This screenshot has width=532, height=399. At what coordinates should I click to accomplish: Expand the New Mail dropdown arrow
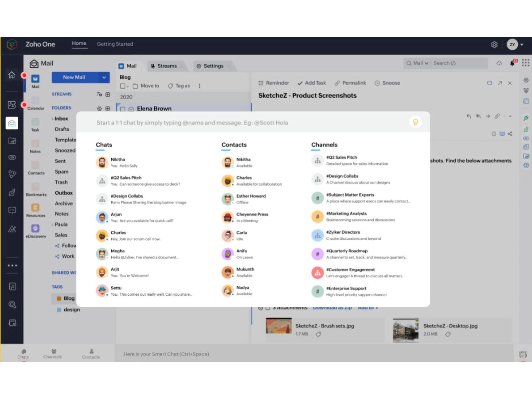click(104, 77)
